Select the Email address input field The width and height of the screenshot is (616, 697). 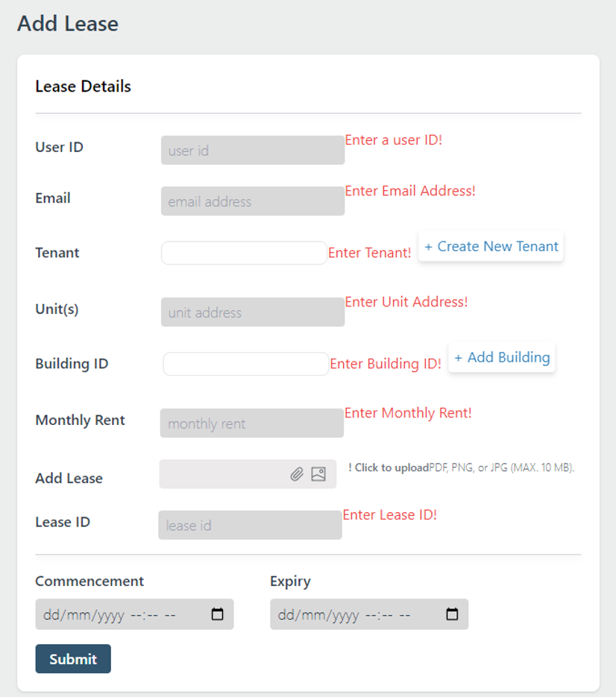pos(252,200)
